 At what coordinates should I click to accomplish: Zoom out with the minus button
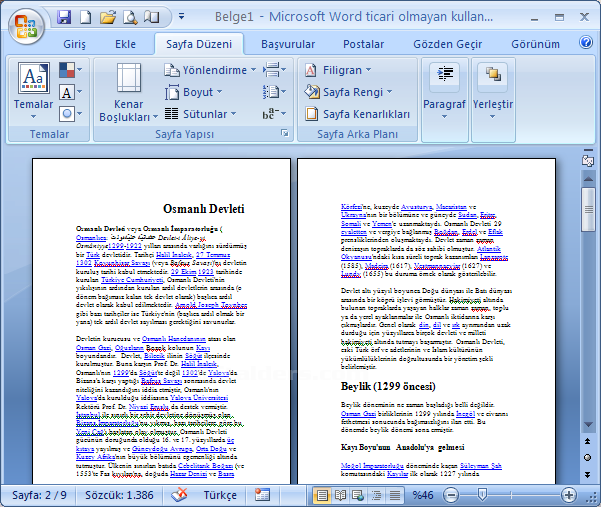pyautogui.click(x=451, y=495)
